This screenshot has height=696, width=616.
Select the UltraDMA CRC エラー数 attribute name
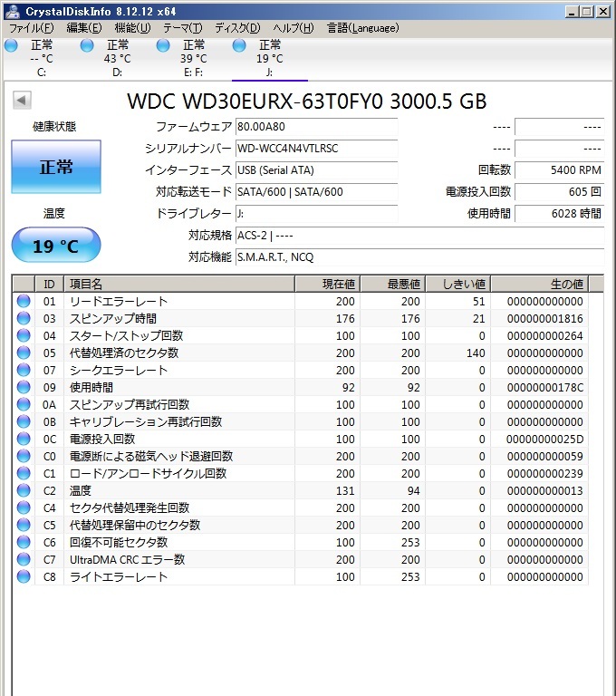128,560
